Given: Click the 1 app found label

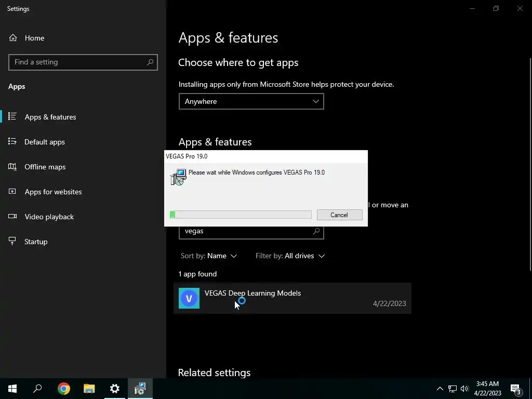Looking at the screenshot, I should coord(197,274).
